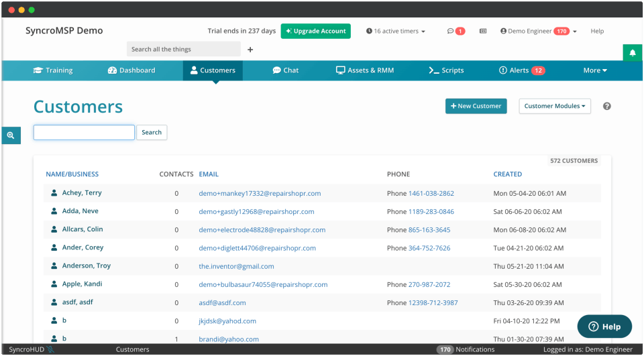Screen dimensions: 644x356
Task: Go to the Scripts tab
Action: 447,70
